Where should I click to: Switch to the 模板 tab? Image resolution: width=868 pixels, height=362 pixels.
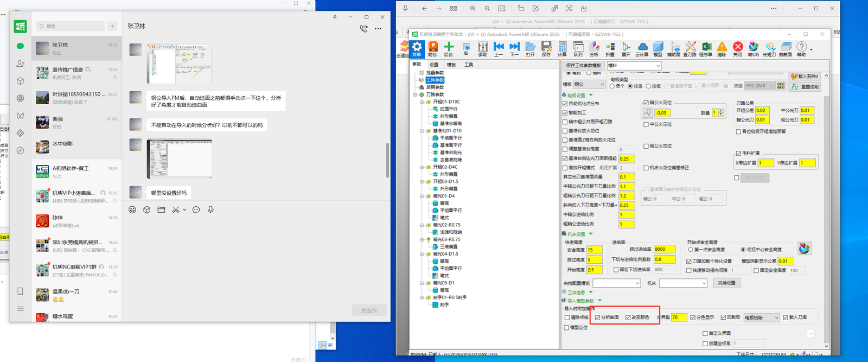[451, 65]
